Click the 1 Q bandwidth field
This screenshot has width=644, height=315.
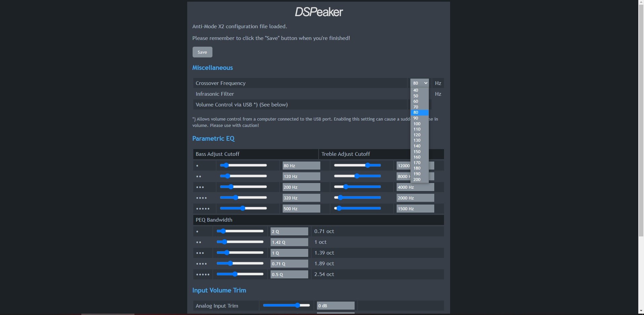click(x=289, y=253)
